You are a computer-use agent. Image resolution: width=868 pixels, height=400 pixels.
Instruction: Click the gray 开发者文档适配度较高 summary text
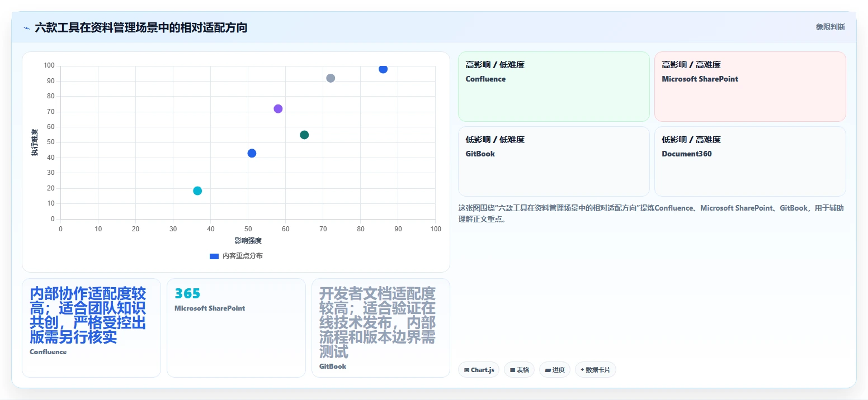pyautogui.click(x=378, y=323)
